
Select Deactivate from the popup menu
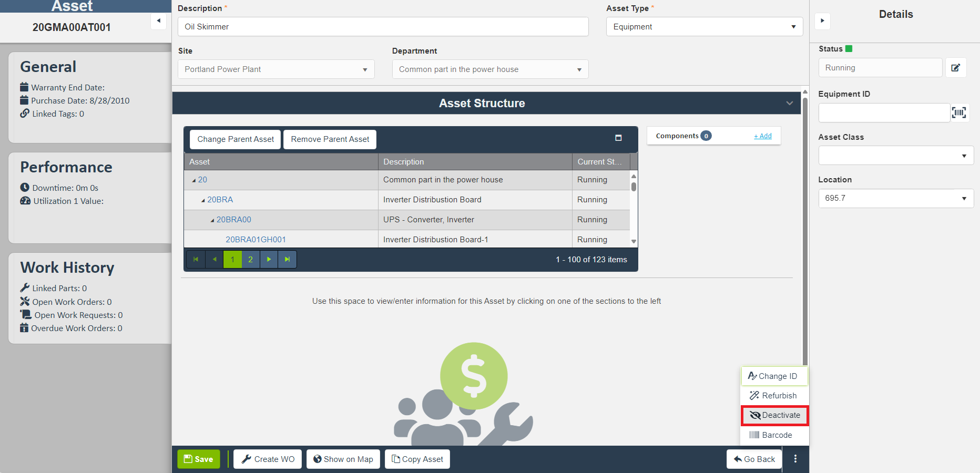pyautogui.click(x=774, y=415)
